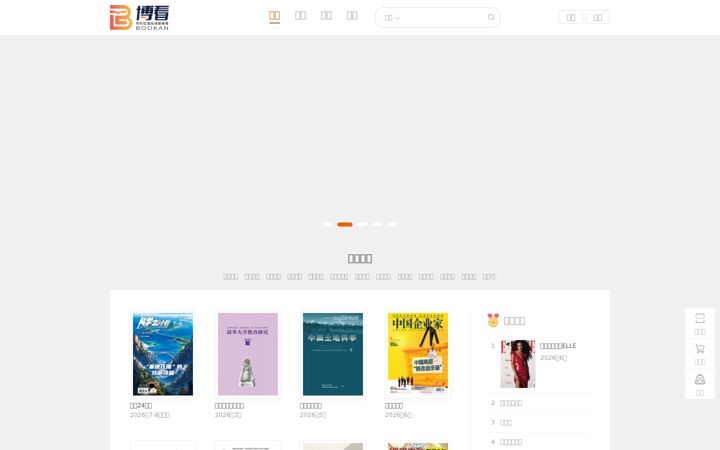Go to the first banner slide dot
The width and height of the screenshot is (720, 450).
(327, 224)
